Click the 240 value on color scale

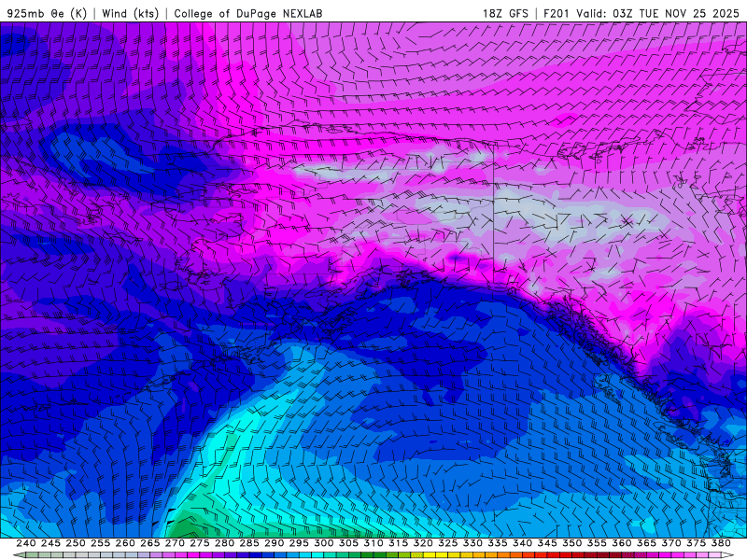pyautogui.click(x=26, y=543)
